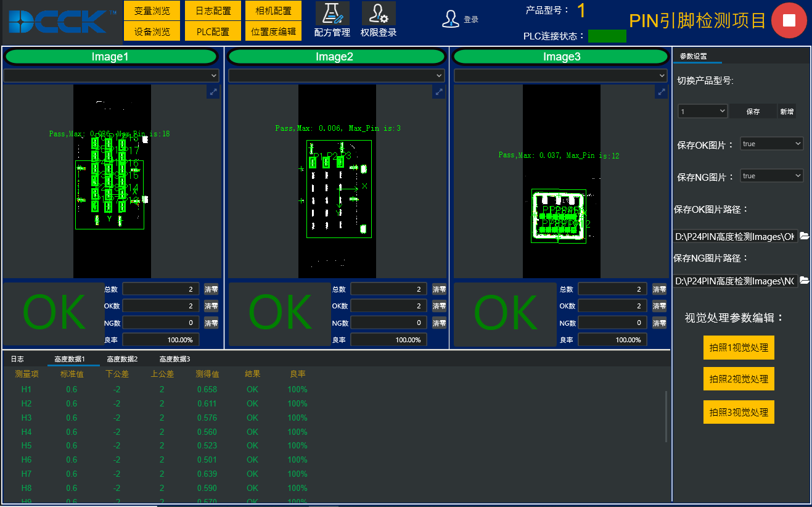Expand Image1 view to fullscreen
812x507 pixels.
pos(213,91)
